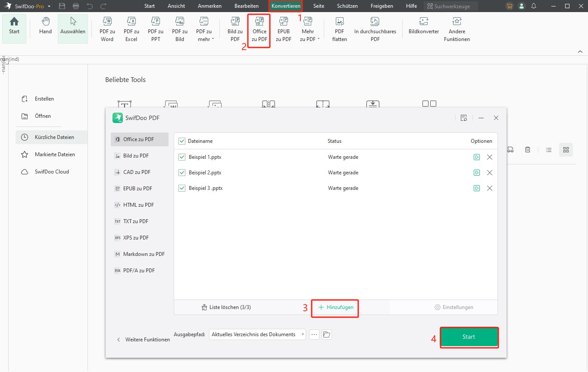Open the PDF zu PPT converter

tap(156, 29)
